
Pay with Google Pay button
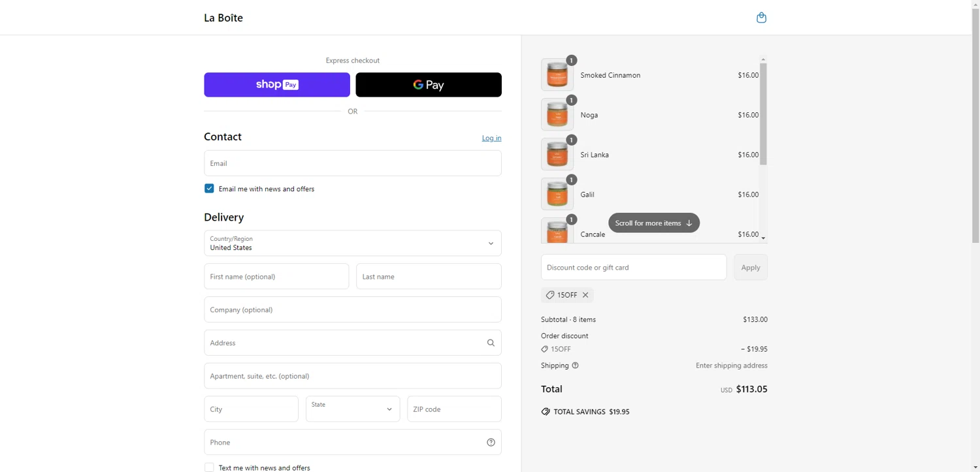click(x=429, y=85)
